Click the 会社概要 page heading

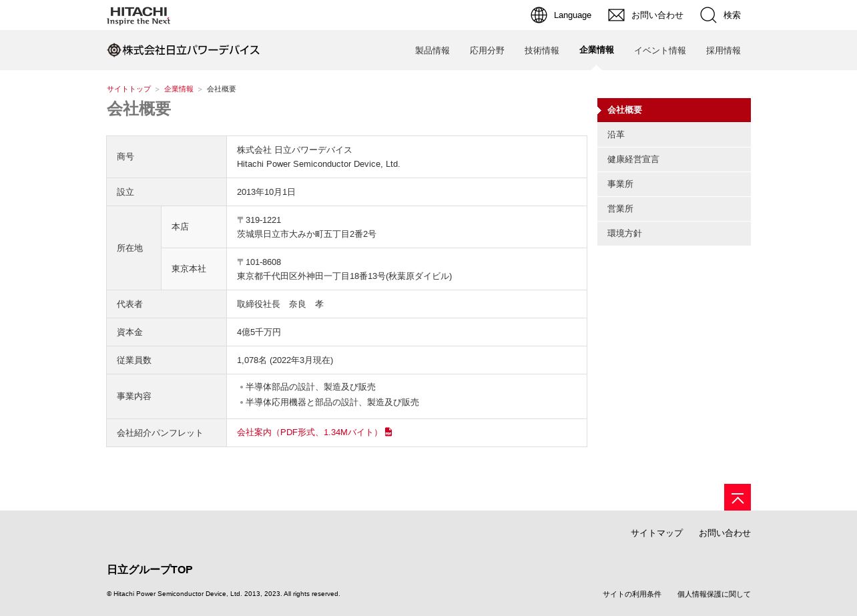(139, 109)
